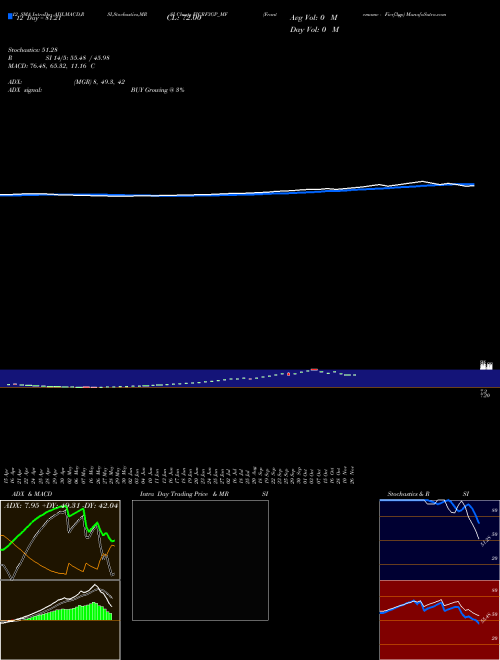Click the '(MGR) 8, 49.3, 42' ADX values

(99, 82)
